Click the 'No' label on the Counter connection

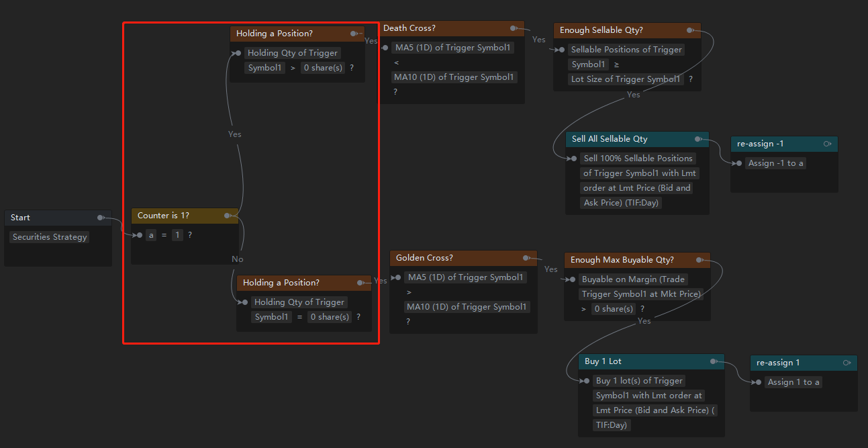coord(237,259)
